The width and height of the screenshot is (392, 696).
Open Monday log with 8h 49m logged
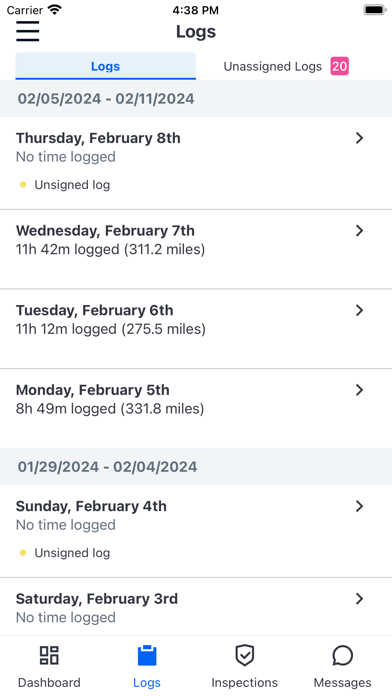[x=196, y=408]
